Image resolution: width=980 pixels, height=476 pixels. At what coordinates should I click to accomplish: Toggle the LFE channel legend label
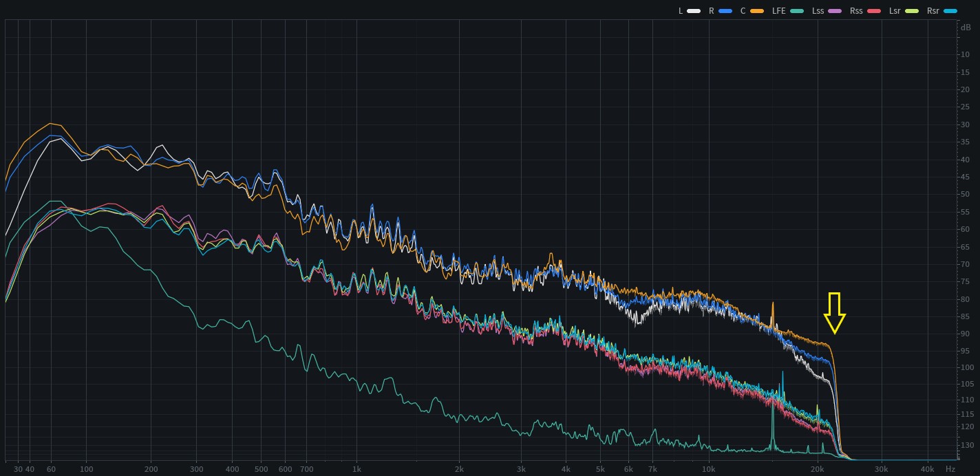(779, 11)
